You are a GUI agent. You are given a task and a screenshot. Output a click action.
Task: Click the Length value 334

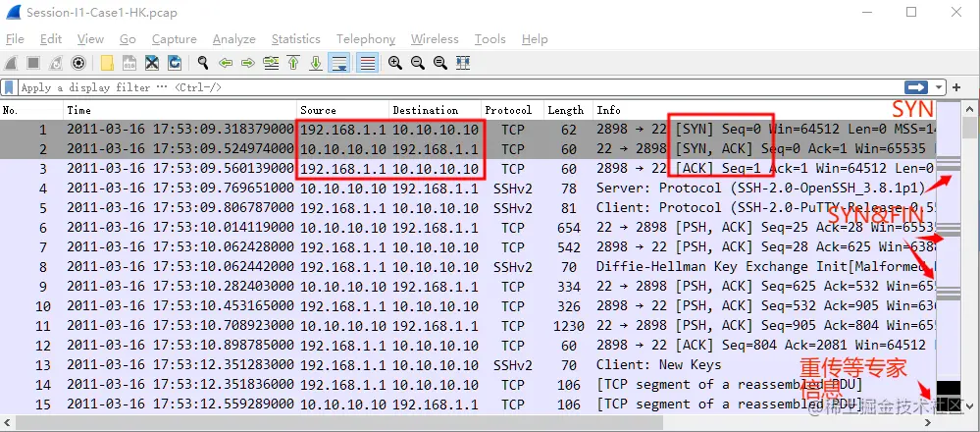[568, 287]
